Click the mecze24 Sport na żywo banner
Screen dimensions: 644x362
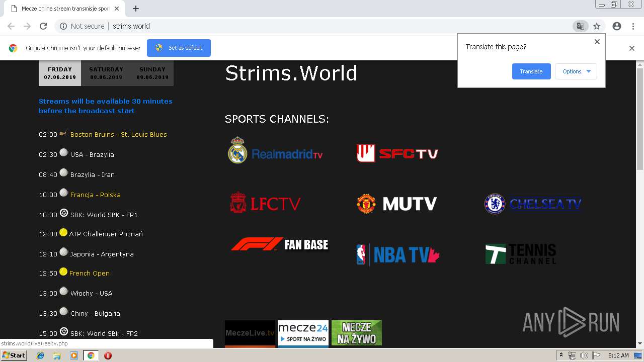[303, 333]
